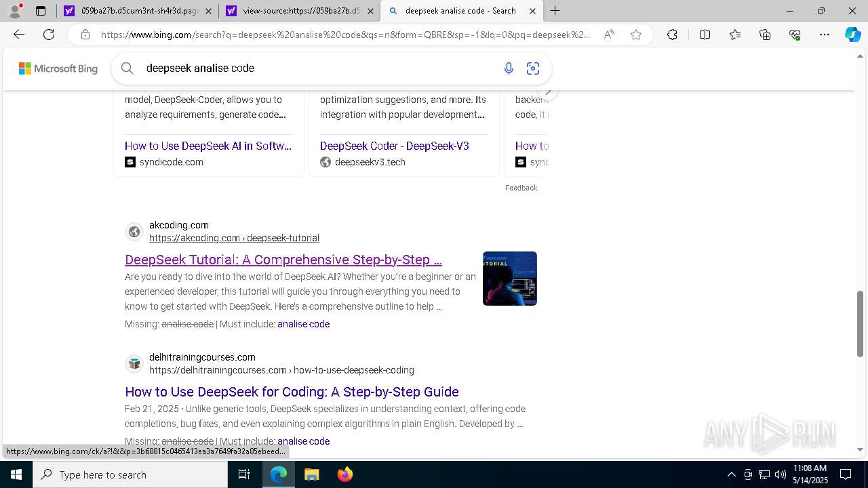The width and height of the screenshot is (868, 488).
Task: Add this page to favorites star
Action: (x=636, y=35)
